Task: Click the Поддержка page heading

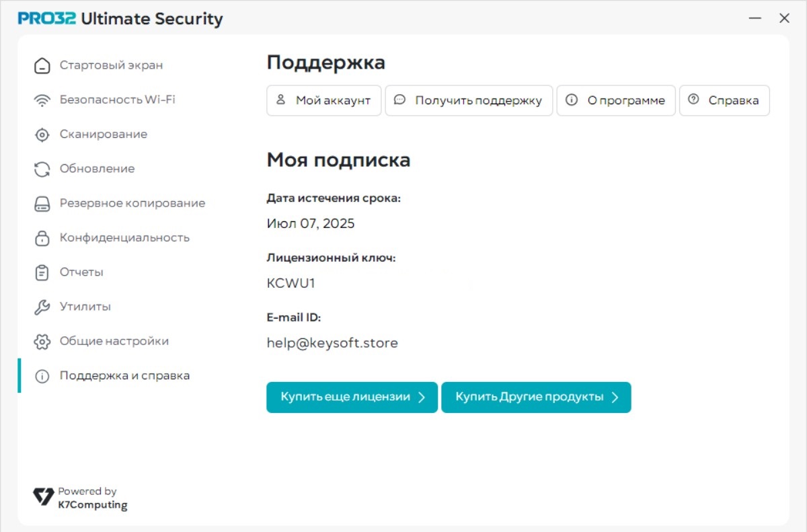Action: pos(326,63)
